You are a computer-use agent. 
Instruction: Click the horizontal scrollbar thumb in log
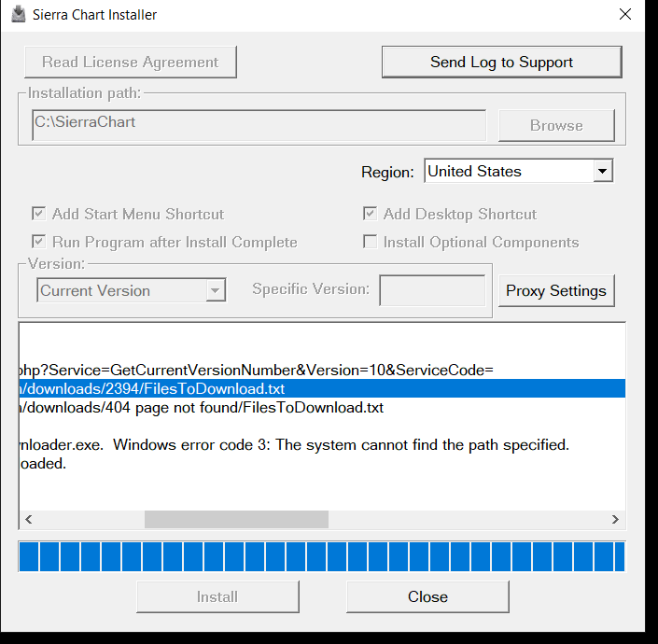(236, 519)
